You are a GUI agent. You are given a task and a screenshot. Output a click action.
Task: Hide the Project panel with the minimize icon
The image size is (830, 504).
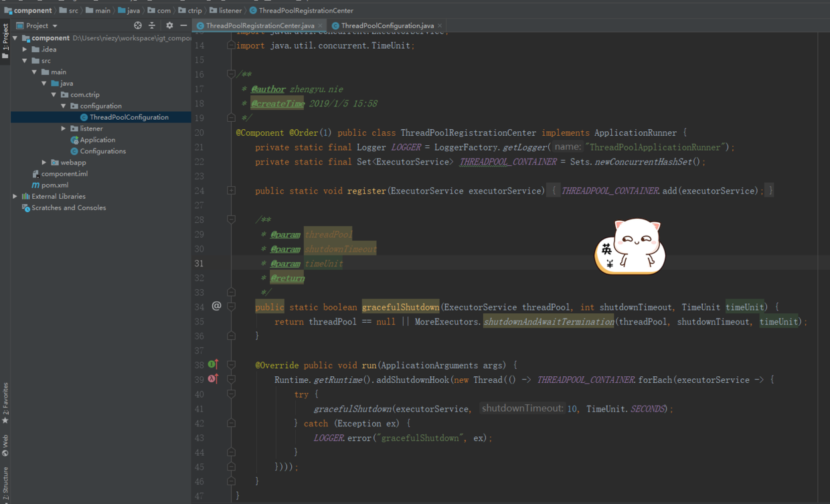pos(183,25)
